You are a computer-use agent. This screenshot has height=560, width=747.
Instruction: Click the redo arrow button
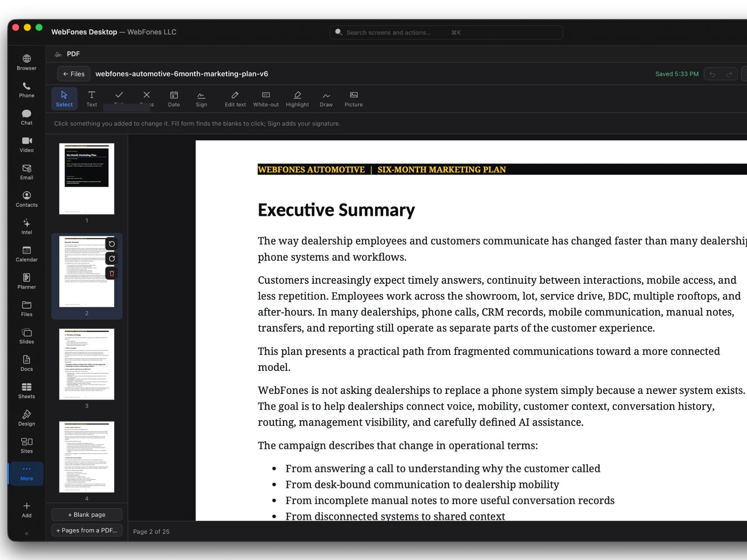[729, 74]
